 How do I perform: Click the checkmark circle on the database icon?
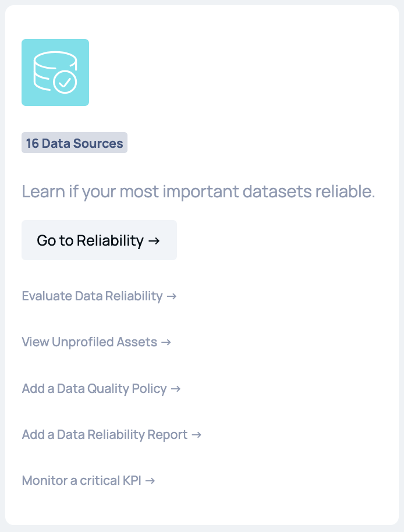click(65, 81)
